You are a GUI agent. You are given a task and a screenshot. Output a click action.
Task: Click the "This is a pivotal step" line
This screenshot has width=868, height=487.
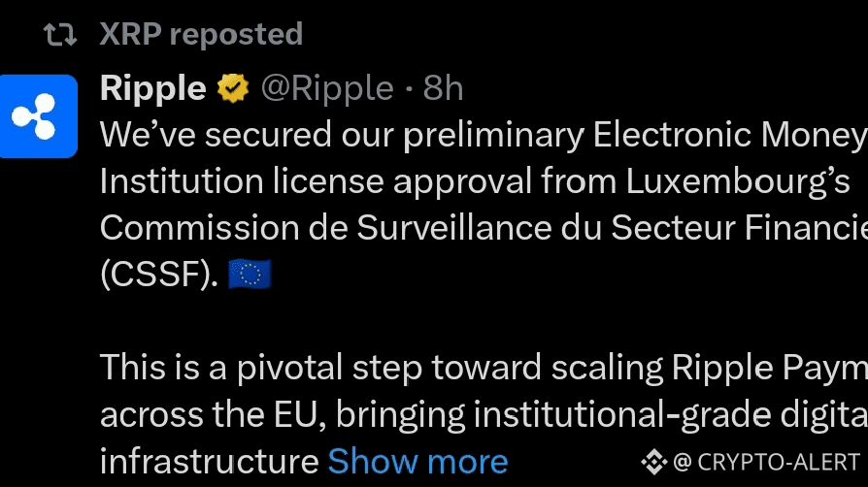tap(484, 368)
